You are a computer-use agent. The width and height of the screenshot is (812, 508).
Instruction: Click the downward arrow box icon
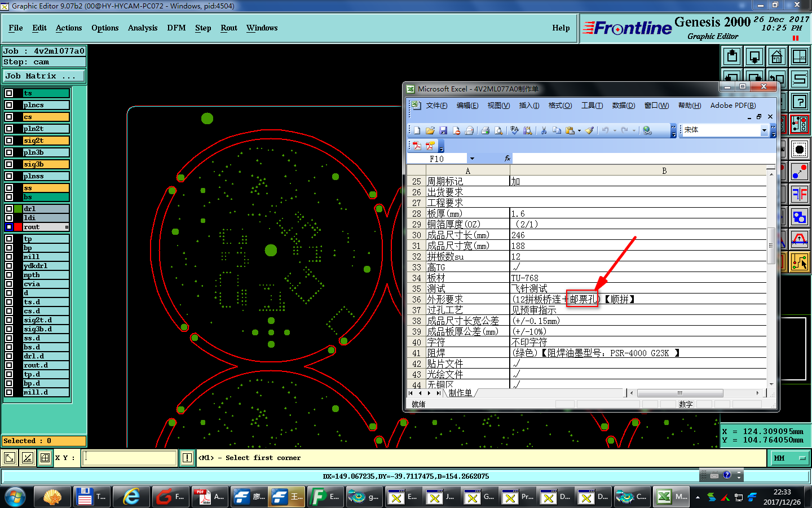pos(754,56)
